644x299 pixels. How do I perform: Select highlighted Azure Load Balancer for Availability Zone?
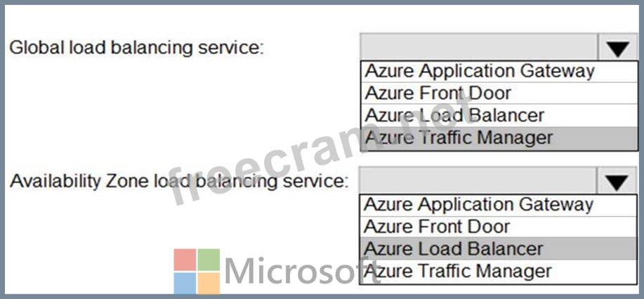click(x=498, y=249)
